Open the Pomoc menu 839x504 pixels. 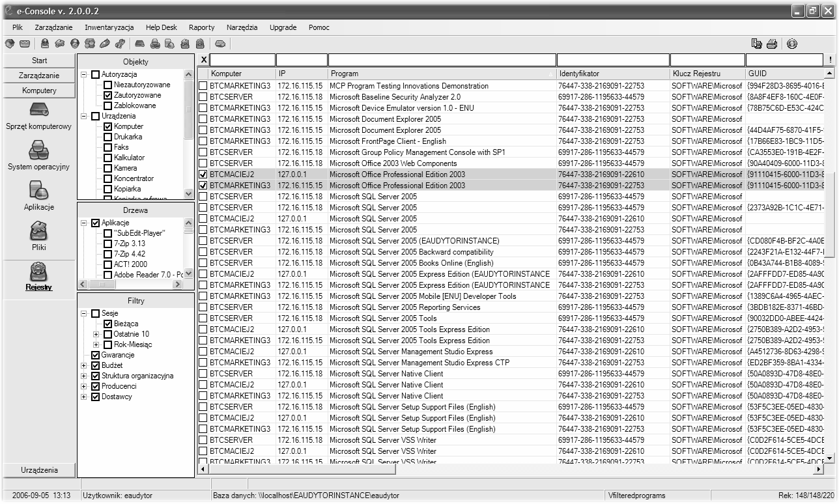(x=319, y=27)
